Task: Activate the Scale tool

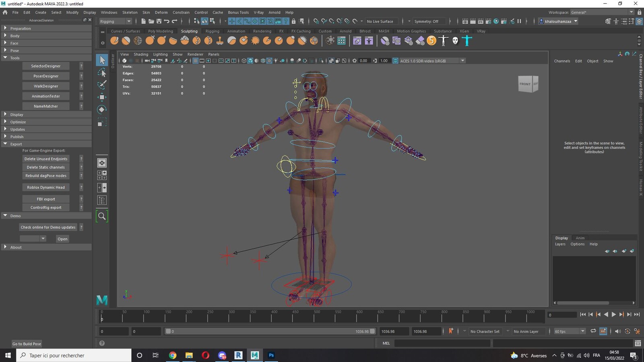Action: click(x=102, y=122)
